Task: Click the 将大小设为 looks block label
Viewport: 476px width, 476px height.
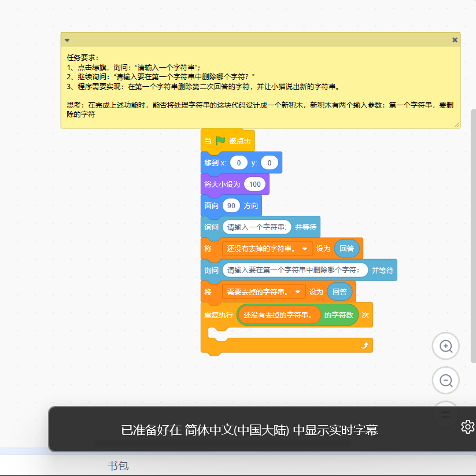Action: tap(222, 185)
